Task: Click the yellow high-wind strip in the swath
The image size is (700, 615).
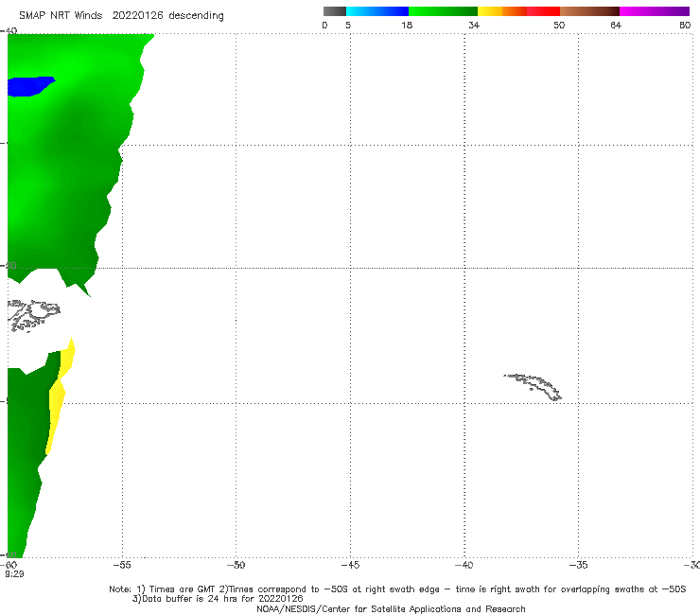Action: (59, 395)
